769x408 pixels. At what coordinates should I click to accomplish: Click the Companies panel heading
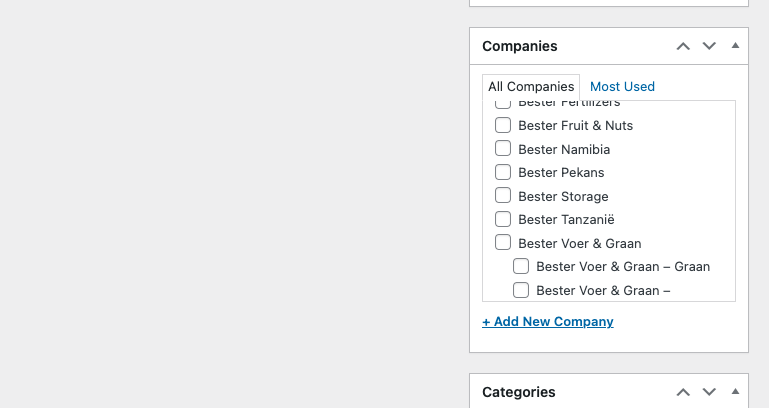(x=520, y=46)
